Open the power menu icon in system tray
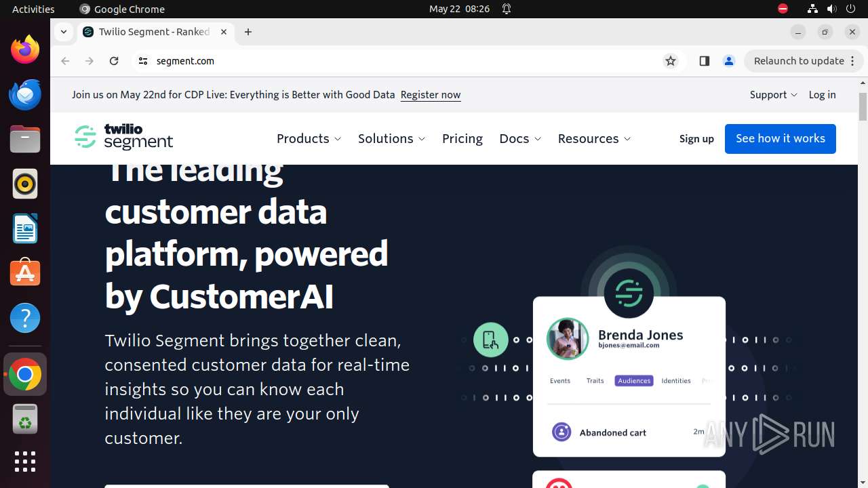868x488 pixels. pyautogui.click(x=850, y=9)
